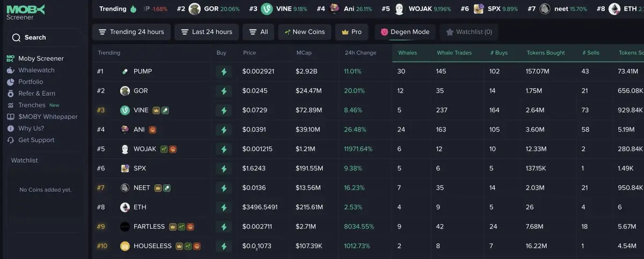Viewport: 644px width, 259px height.
Task: Click the $3496.5491 ETH price
Action: (x=260, y=207)
